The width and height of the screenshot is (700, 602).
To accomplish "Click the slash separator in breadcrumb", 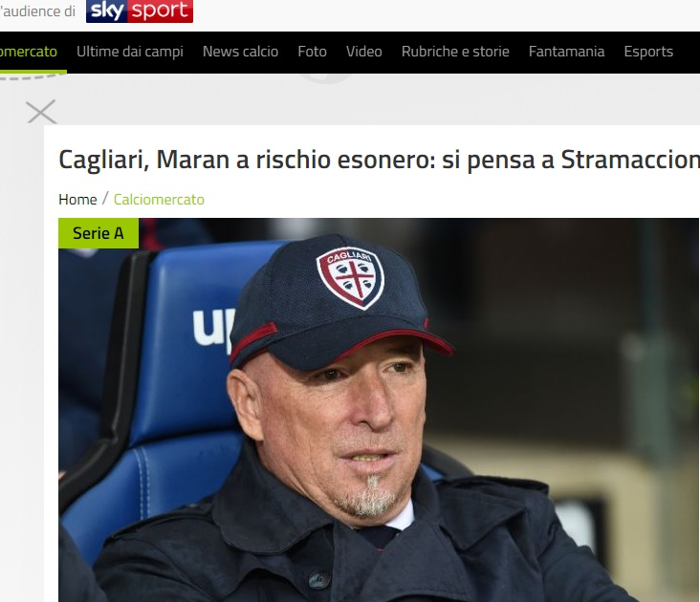I will click(x=105, y=199).
